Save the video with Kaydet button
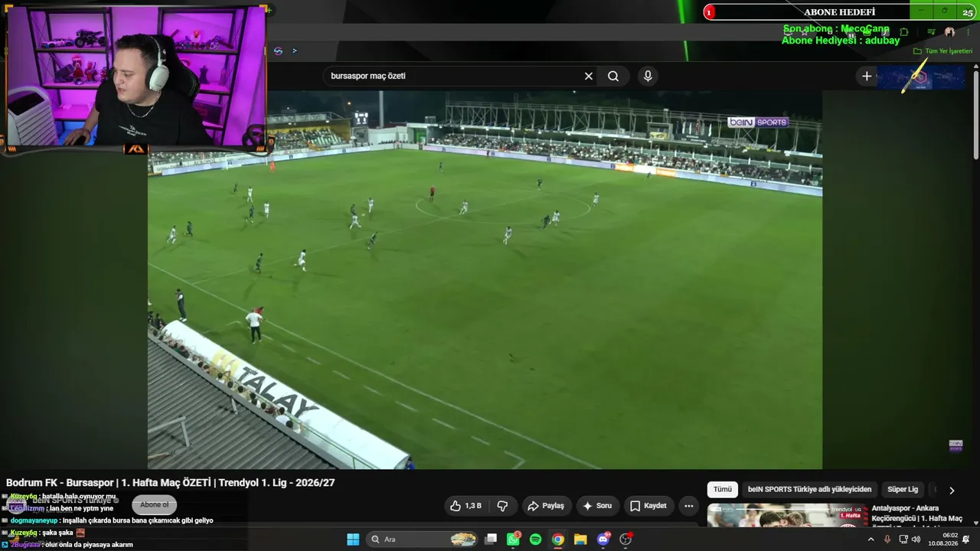Screen dimensions: 980x551 pos(648,506)
